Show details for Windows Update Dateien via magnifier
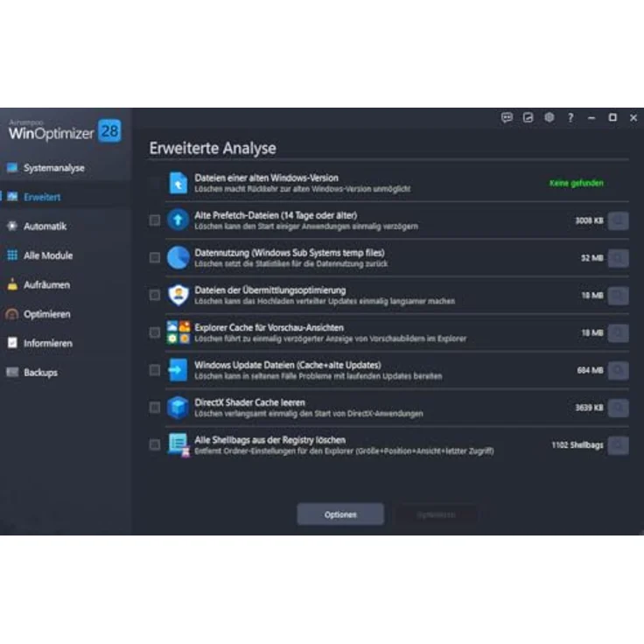Screen dimensions: 644x644 618,370
